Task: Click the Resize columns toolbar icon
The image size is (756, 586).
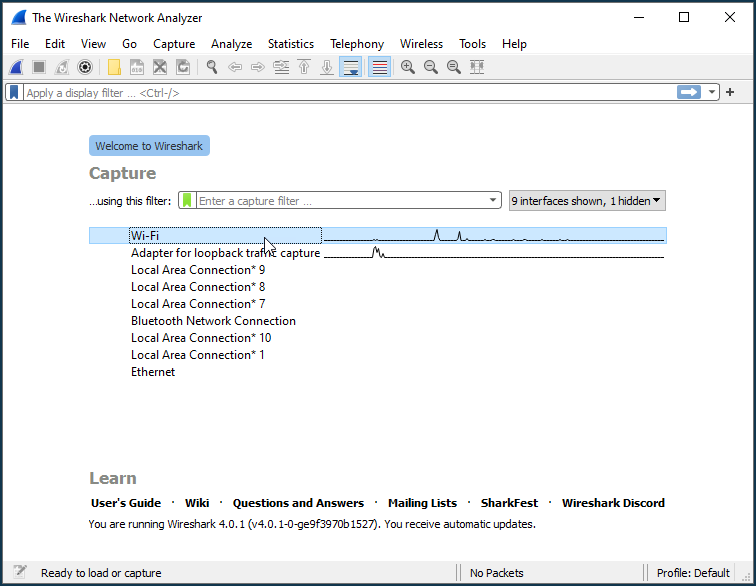Action: point(477,67)
